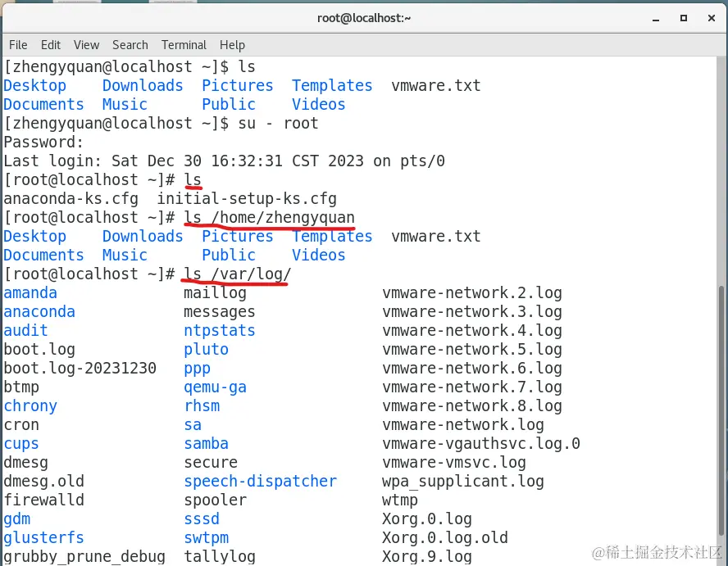Click 'anaconda' directory in /var/log listing
Screen dimensions: 728x566
tap(39, 312)
